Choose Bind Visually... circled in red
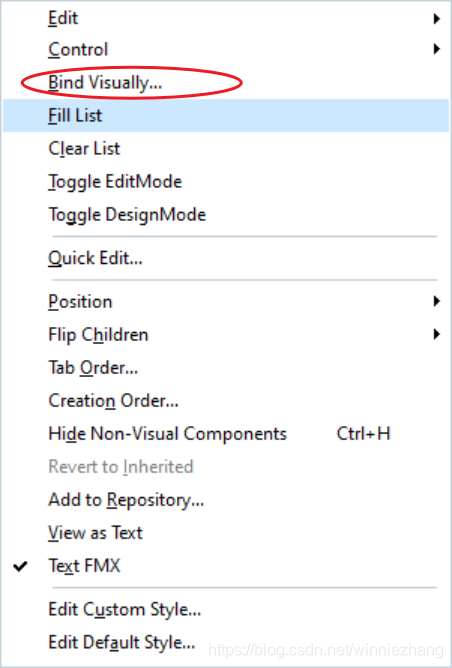The height and width of the screenshot is (668, 452). 105,83
